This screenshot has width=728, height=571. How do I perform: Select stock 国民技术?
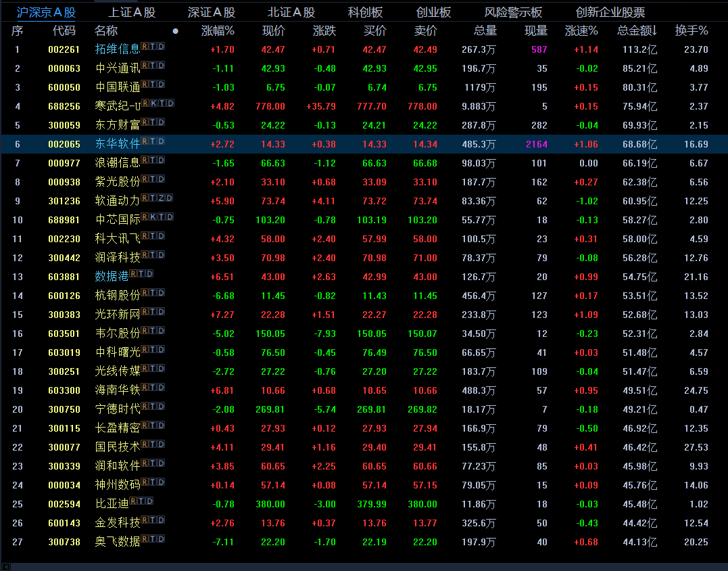click(118, 447)
